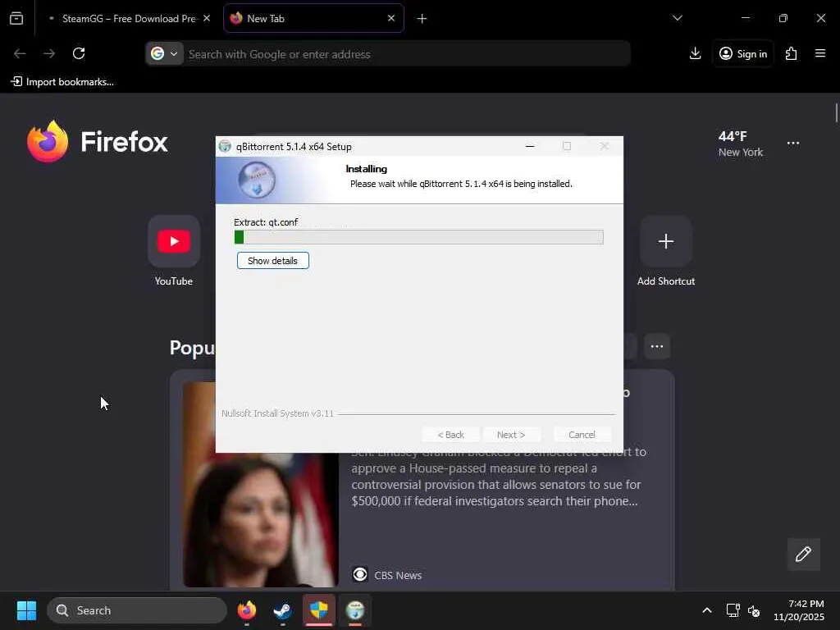This screenshot has width=840, height=630.
Task: Open the Google search engine dropdown
Action: [164, 53]
